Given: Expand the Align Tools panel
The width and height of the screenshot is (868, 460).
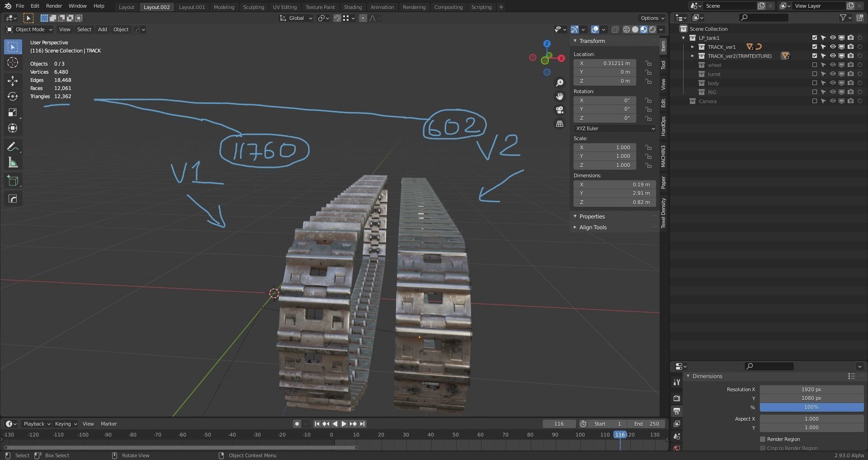Looking at the screenshot, I should click(x=593, y=228).
